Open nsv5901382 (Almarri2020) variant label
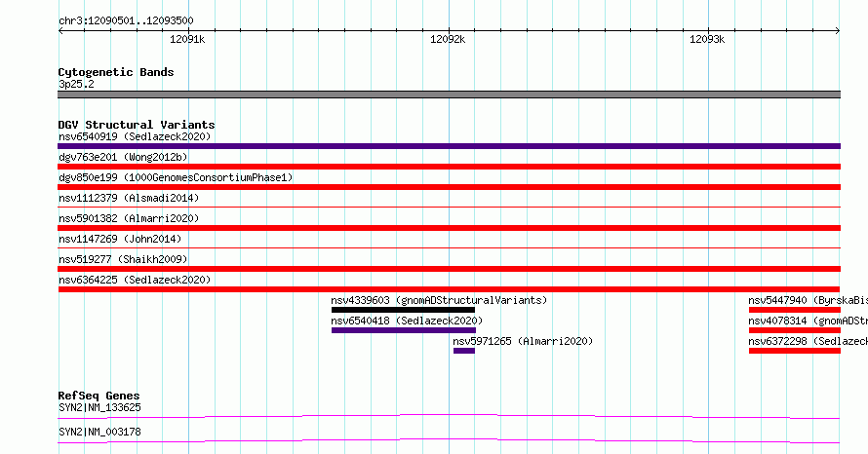Viewport: 868px width, 454px height. coord(129,218)
